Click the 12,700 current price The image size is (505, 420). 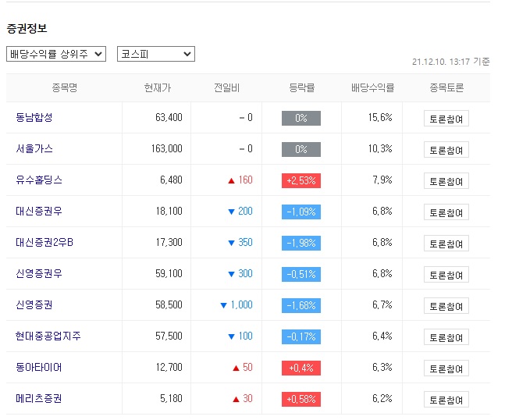(x=169, y=368)
